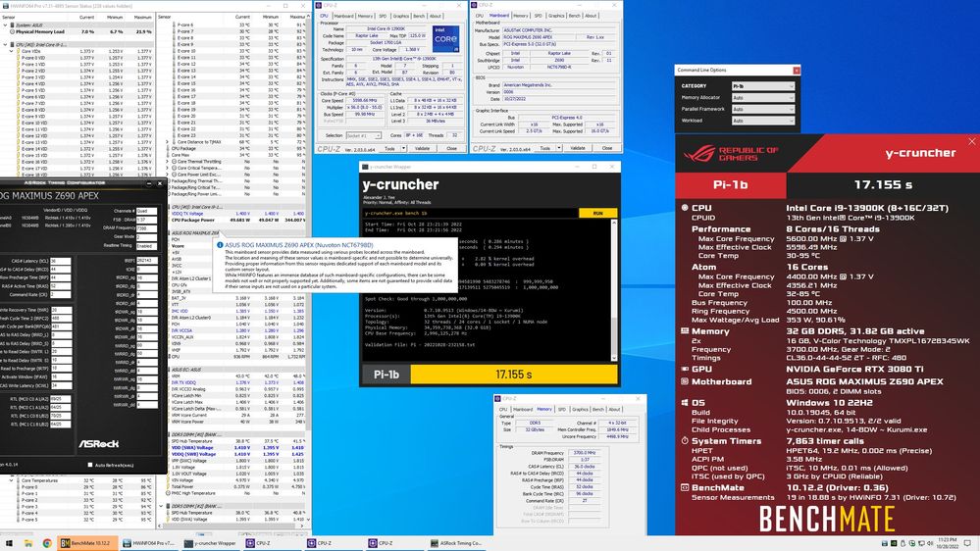Toggle Auto Refresh checkbox in ASRock Timing Configurator
980x551 pixels.
pos(90,465)
